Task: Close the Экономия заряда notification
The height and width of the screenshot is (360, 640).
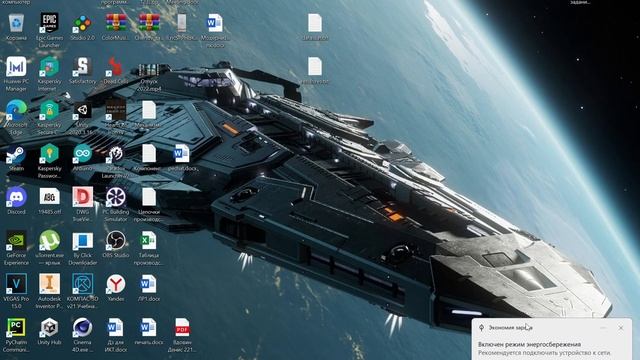Action: click(621, 328)
